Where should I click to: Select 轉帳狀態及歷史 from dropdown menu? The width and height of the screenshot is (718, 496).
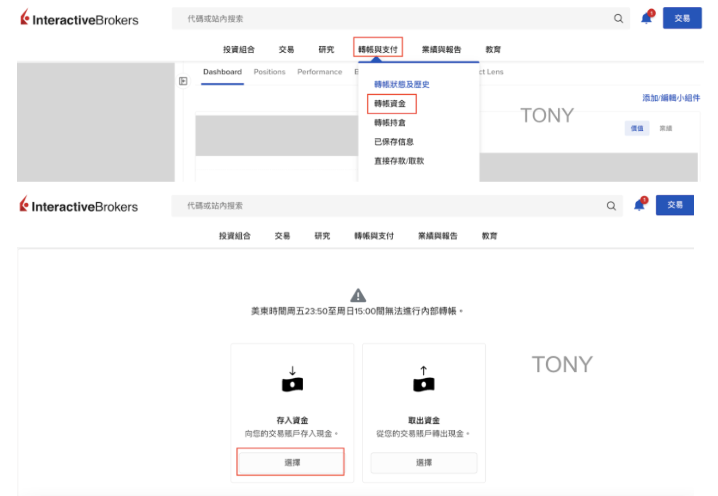pos(402,84)
